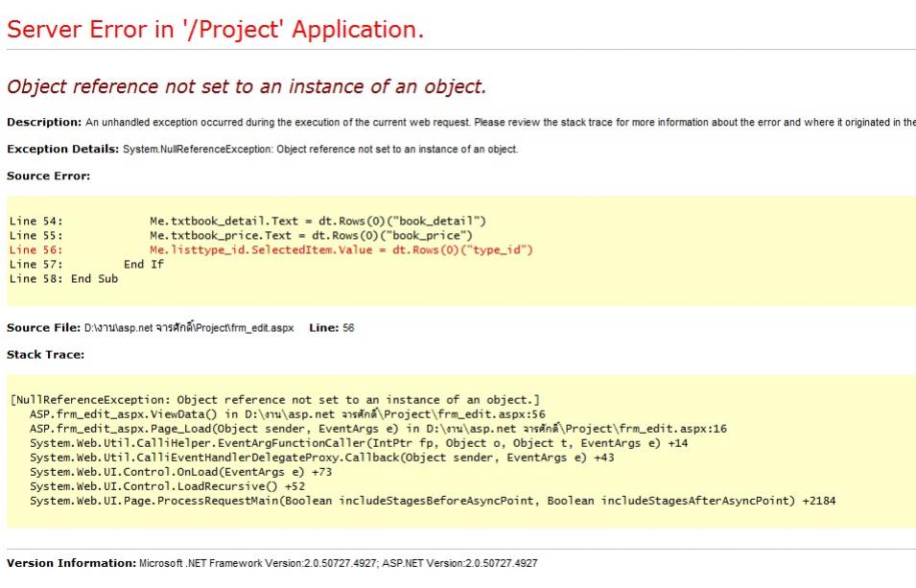
Task: Click the Control.LoadRecursive() stack trace entry
Action: (x=167, y=485)
